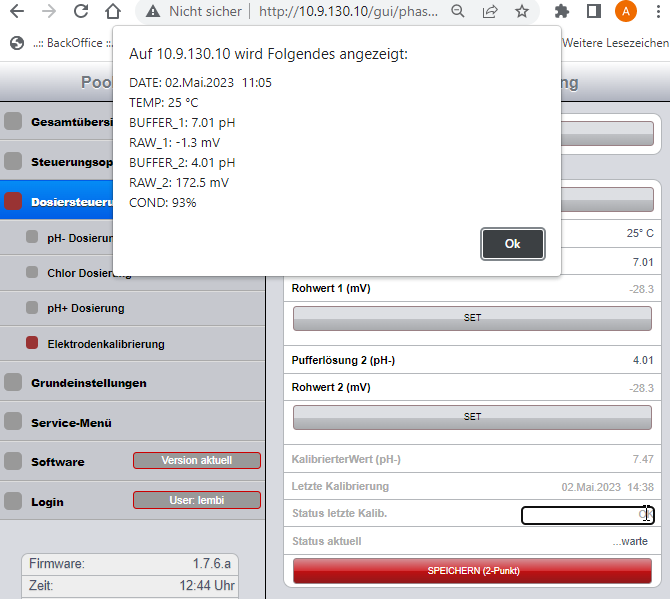Click 'RAW_2: 172.5 mV' line in dialog

(179, 183)
